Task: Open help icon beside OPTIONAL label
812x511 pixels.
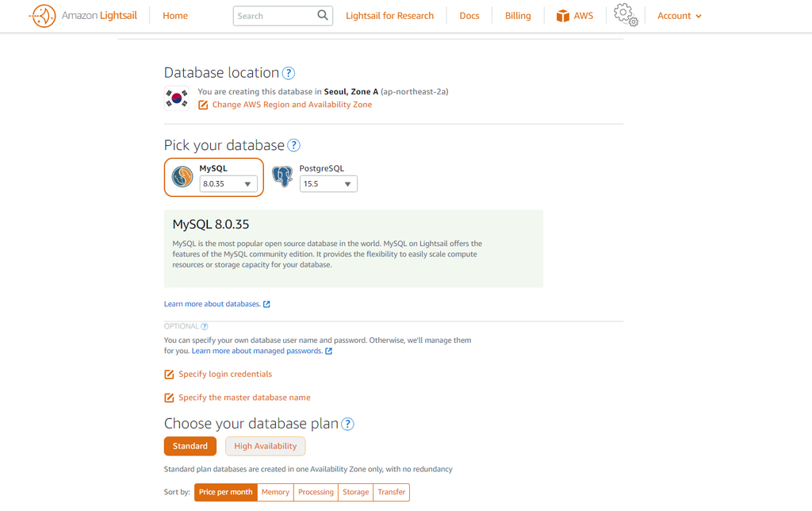Action: pos(205,326)
